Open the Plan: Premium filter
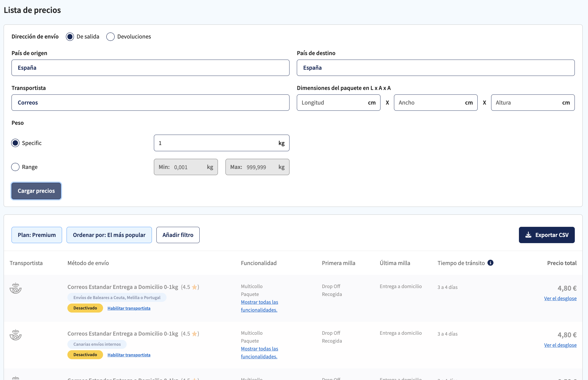This screenshot has width=588, height=380. tap(37, 235)
